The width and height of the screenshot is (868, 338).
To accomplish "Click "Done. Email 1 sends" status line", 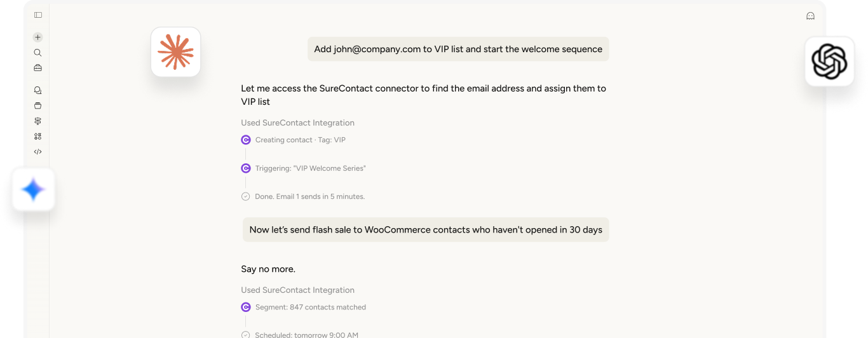I will pos(309,196).
